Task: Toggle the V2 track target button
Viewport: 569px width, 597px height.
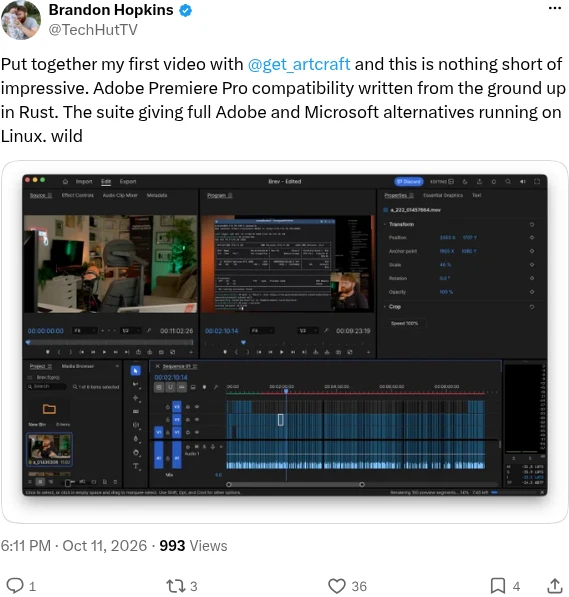Action: tap(176, 419)
